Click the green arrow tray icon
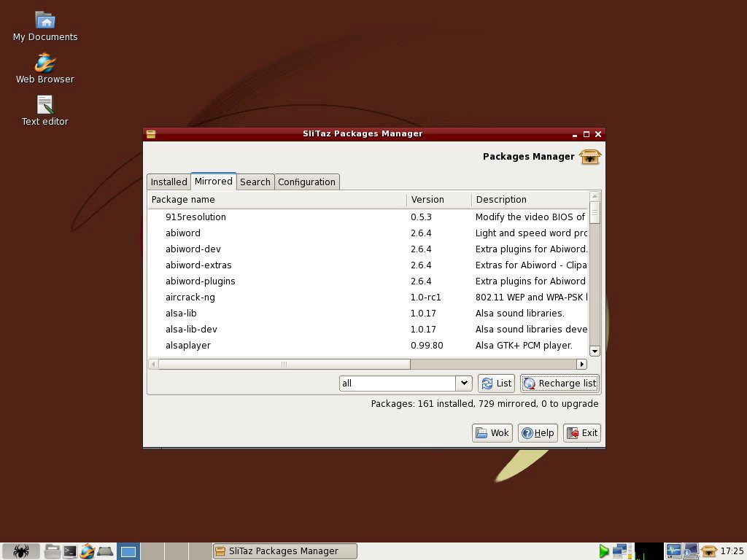This screenshot has width=747, height=560. click(603, 551)
